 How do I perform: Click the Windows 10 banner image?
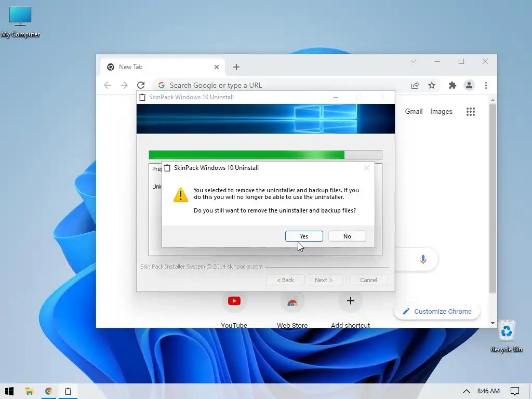pos(265,119)
